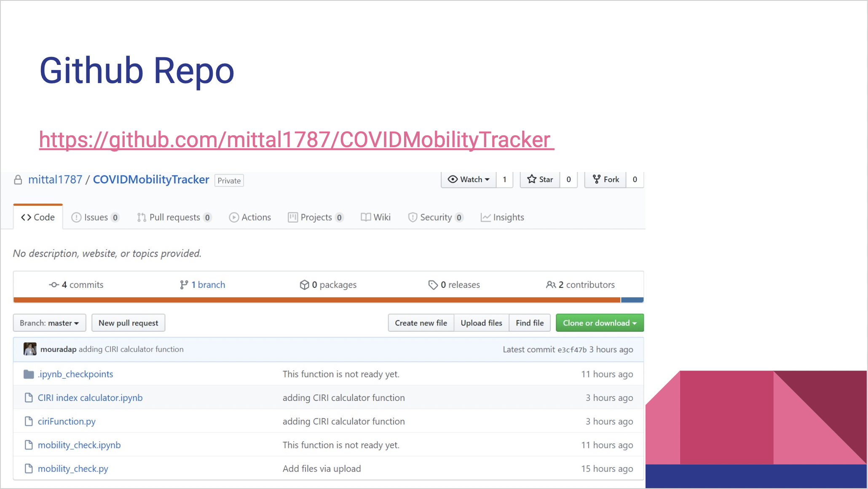The width and height of the screenshot is (868, 489).
Task: Switch to the Issues tab
Action: (95, 218)
